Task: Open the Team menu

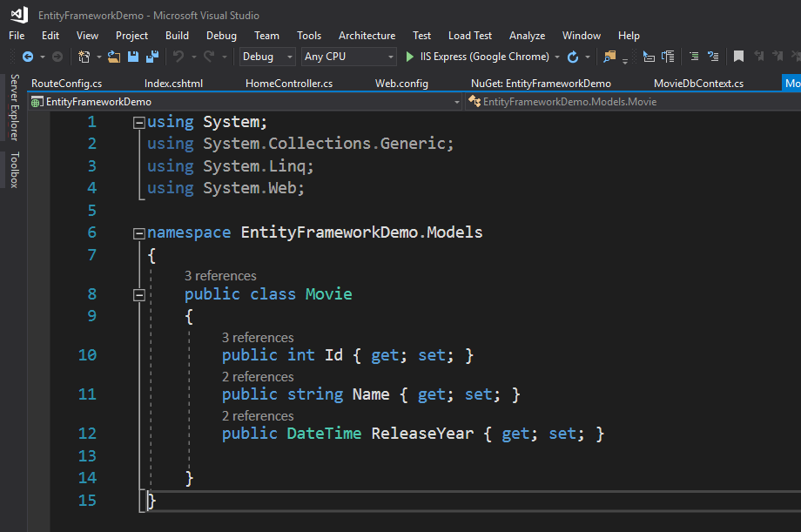Action: click(x=267, y=36)
